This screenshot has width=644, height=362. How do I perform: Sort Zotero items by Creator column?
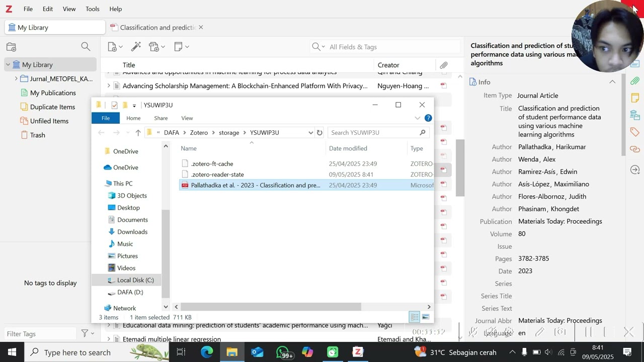pos(388,65)
